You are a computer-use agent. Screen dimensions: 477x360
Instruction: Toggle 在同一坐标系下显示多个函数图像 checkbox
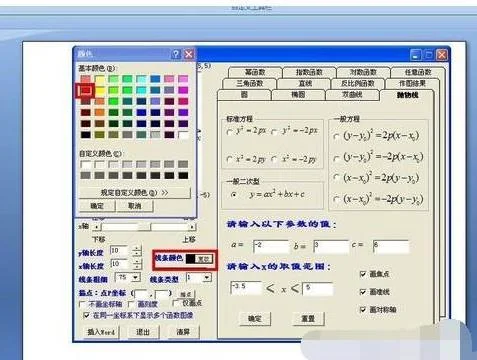tap(86, 315)
